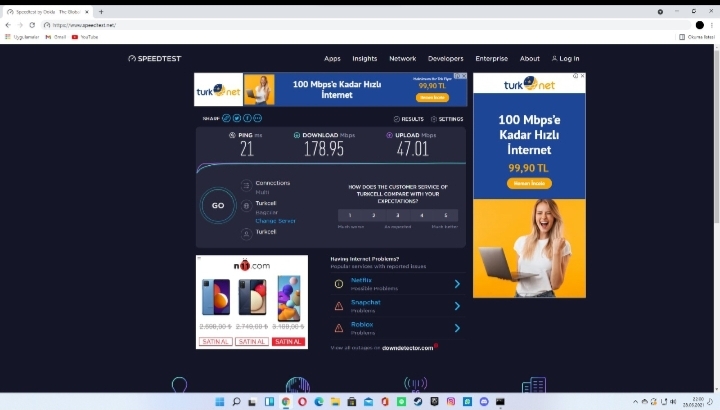Rate customer service 5 (much better)

pos(445,215)
